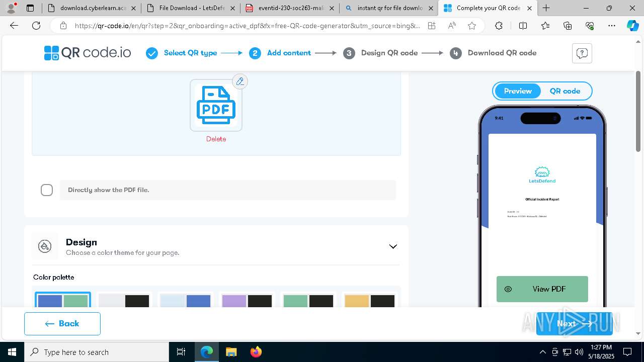This screenshot has width=644, height=362.
Task: Select the yellow and black palette
Action: [369, 301]
